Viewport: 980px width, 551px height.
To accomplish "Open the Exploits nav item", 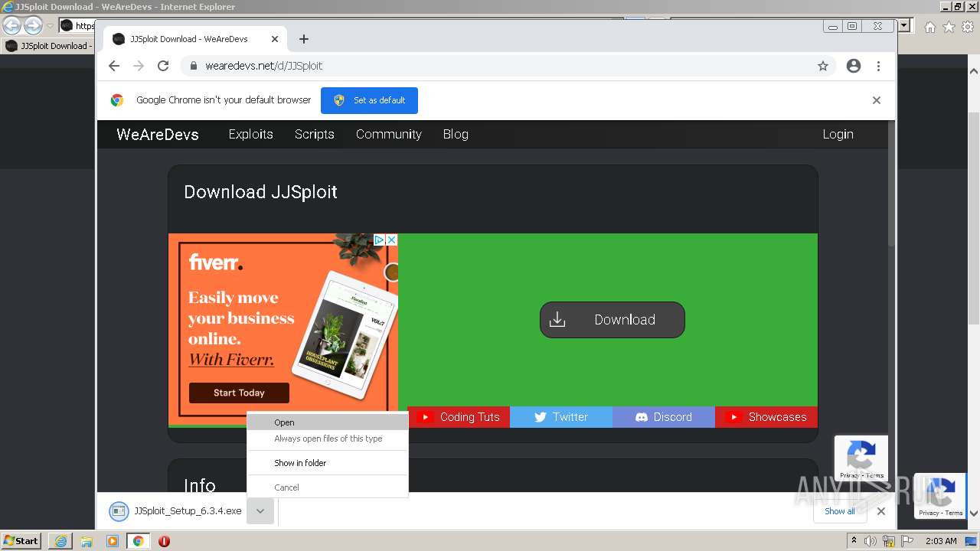I will [250, 134].
